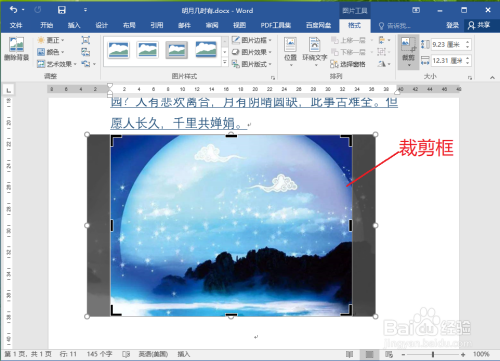This screenshot has width=500, height=361.
Task: Click the page count 第1页,共1页 in status bar
Action: coord(28,354)
